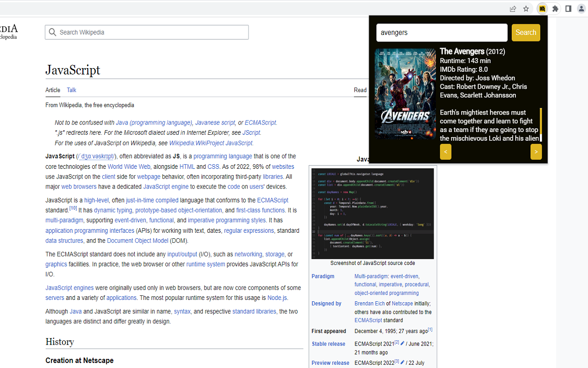Image resolution: width=588 pixels, height=368 pixels.
Task: Follow the standard libraries link
Action: tap(254, 311)
